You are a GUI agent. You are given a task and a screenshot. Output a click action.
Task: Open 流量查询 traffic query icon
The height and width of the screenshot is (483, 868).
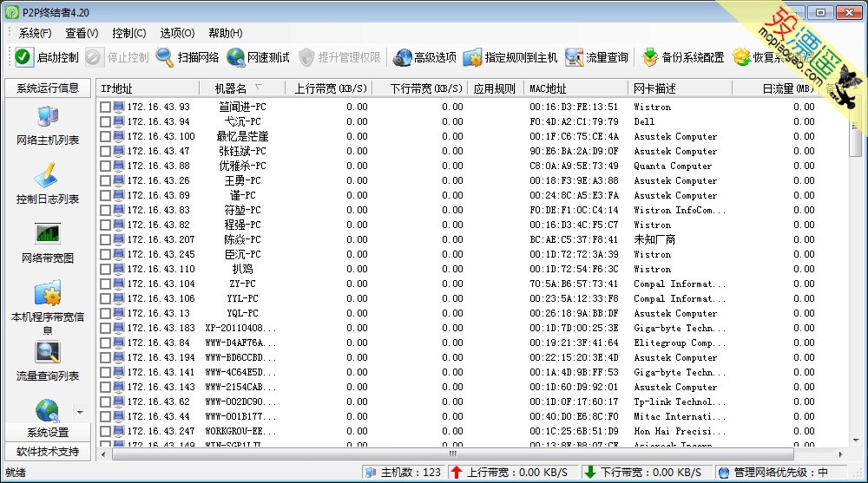coord(574,57)
